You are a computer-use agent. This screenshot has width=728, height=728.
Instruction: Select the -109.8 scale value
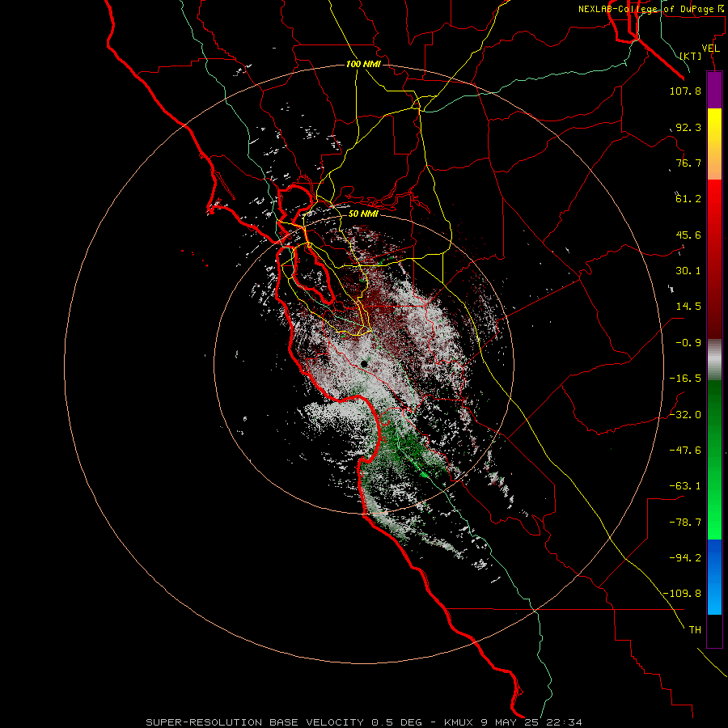(682, 594)
